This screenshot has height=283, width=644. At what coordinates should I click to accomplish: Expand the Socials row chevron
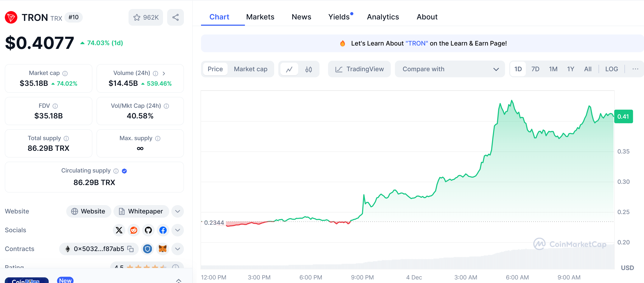click(177, 230)
